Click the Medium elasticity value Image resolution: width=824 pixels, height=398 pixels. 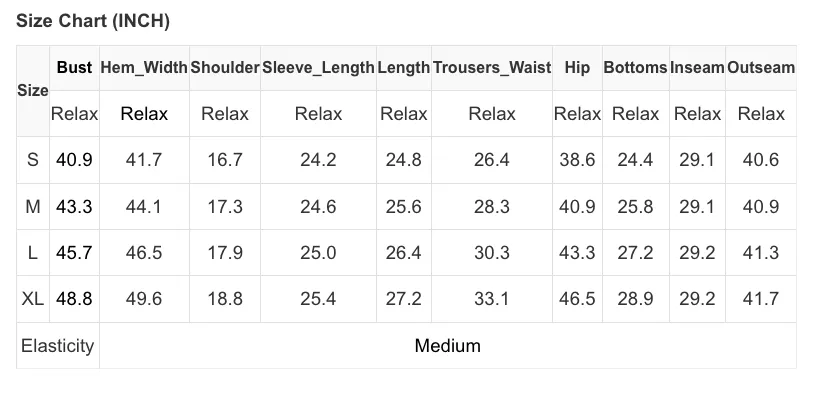pos(448,345)
